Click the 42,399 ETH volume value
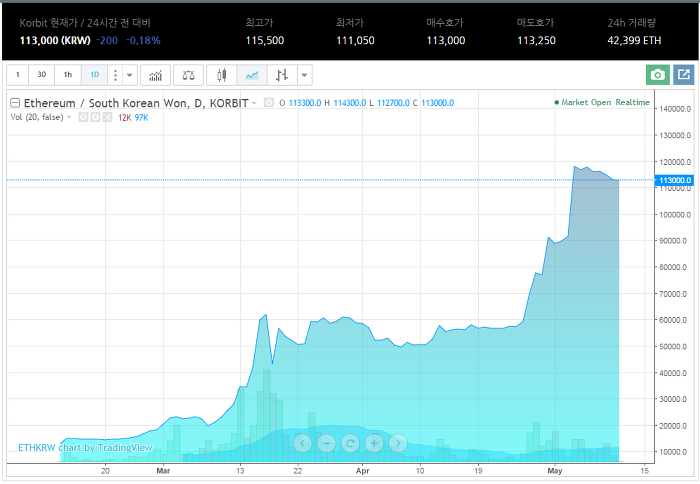The image size is (700, 484). coord(634,41)
